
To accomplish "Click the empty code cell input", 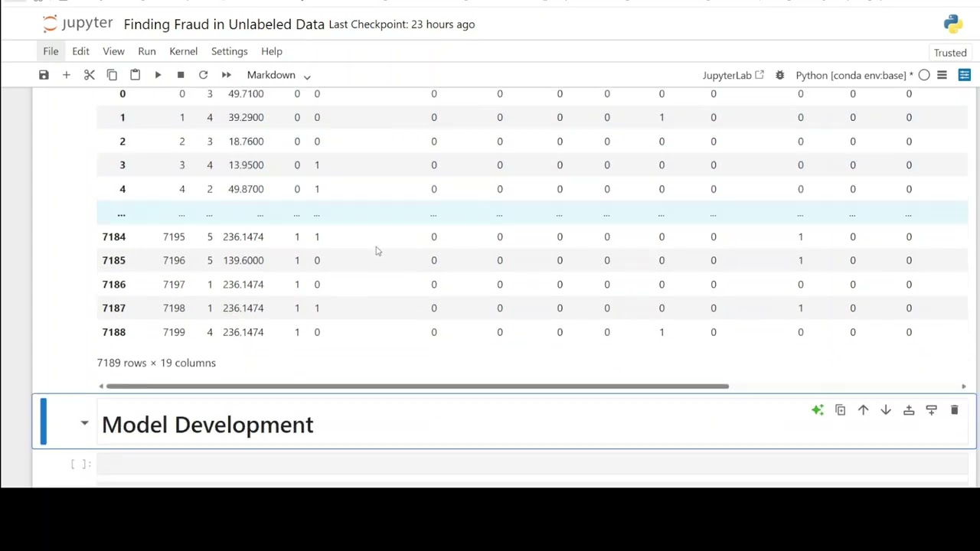I will [532, 464].
